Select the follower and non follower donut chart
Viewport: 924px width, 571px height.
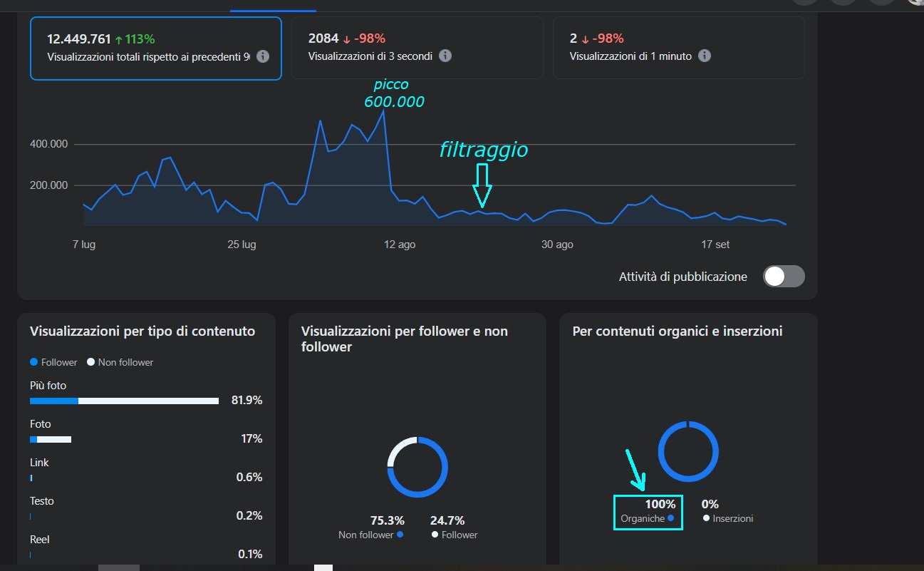pyautogui.click(x=417, y=466)
